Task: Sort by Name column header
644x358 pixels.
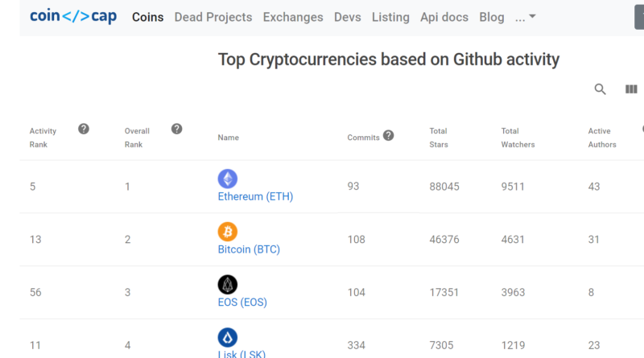Action: (229, 138)
